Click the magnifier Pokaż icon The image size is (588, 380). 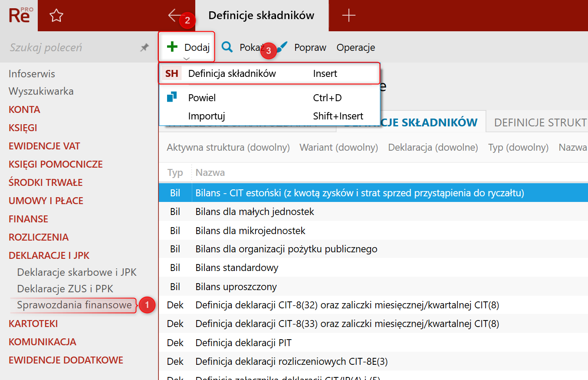227,47
